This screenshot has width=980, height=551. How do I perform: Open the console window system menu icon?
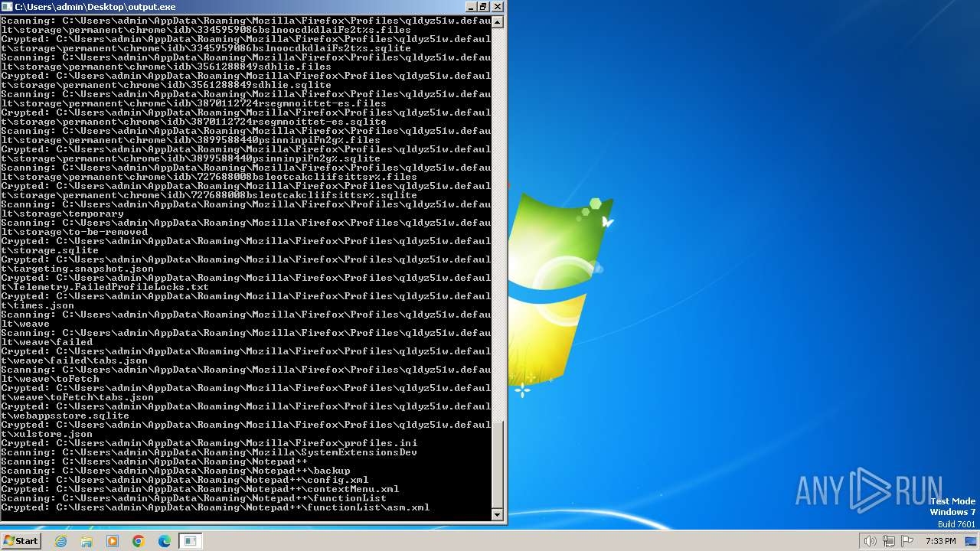tap(8, 6)
